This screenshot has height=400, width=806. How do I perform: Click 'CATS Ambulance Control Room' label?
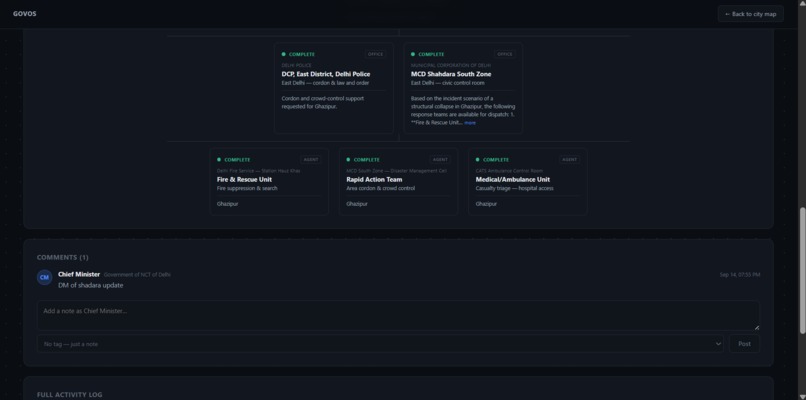[509, 171]
